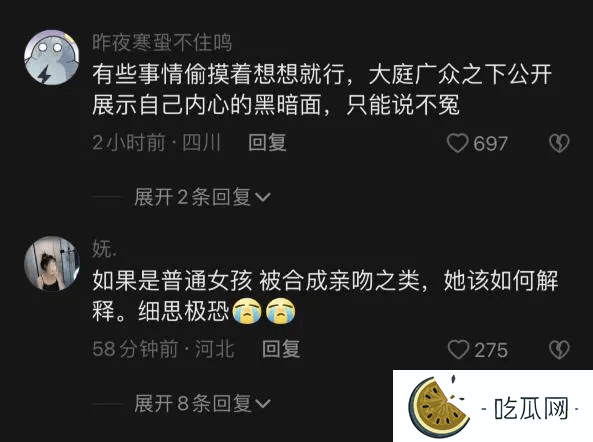Dislike the first comment with broken heart
This screenshot has width=593, height=442.
559,143
